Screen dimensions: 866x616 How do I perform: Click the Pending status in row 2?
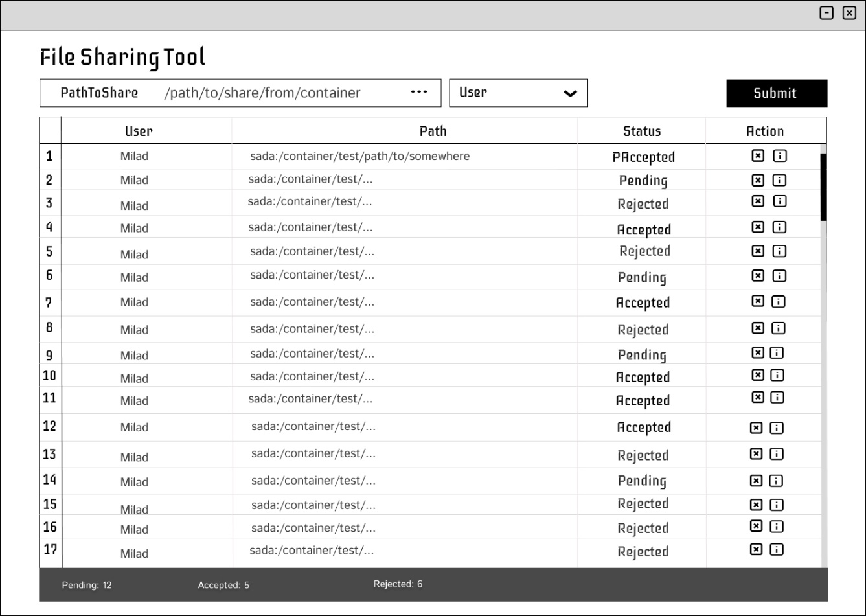(643, 181)
